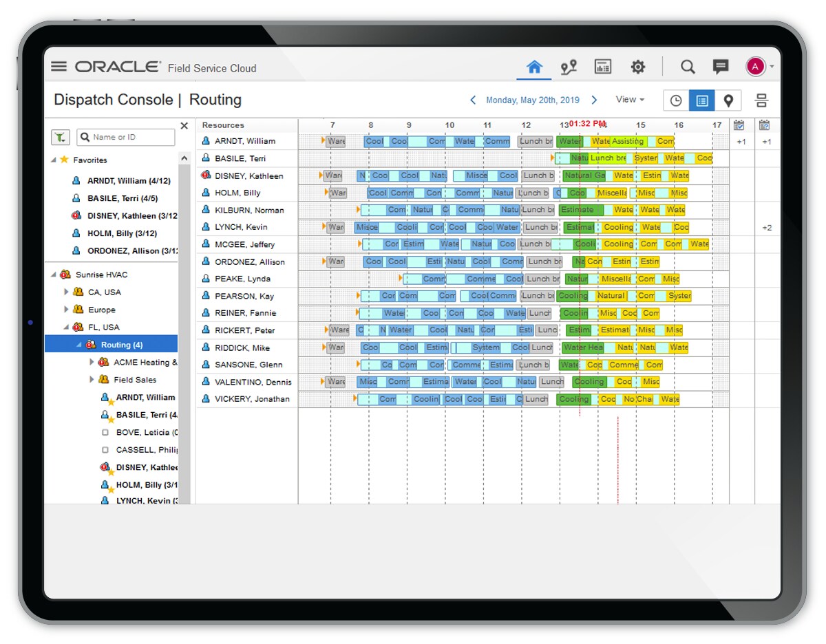Open the routing map-pins icon in header
The height and width of the screenshot is (644, 826).
tap(569, 67)
